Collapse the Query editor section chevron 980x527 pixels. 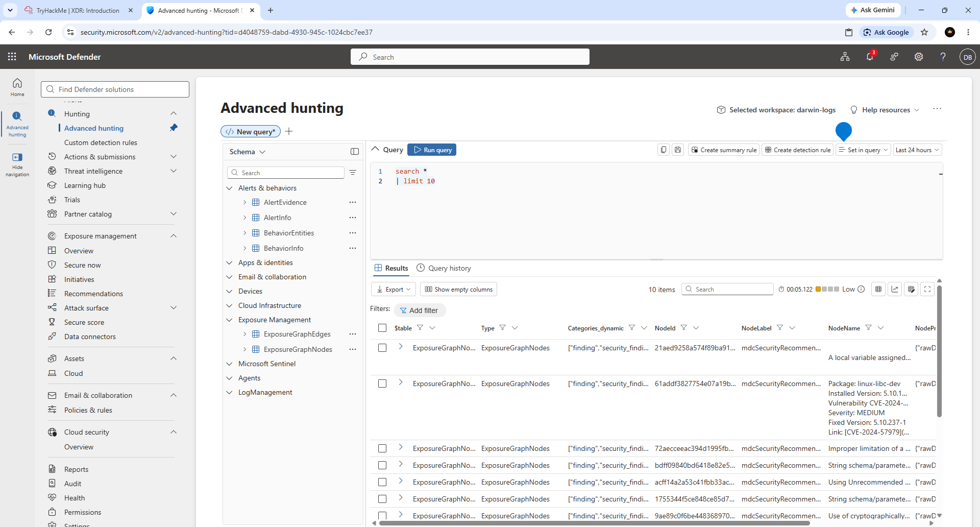375,149
